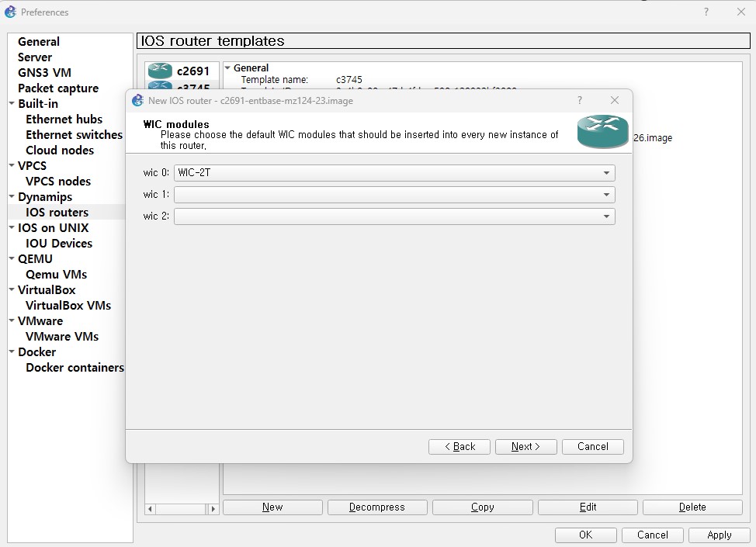Select Ethernet hubs in sidebar

pyautogui.click(x=64, y=119)
